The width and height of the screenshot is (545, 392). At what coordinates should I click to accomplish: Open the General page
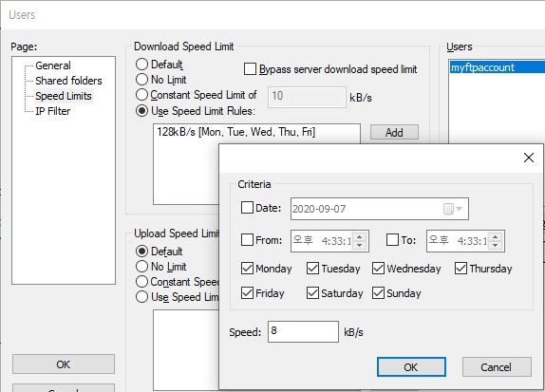coord(53,65)
